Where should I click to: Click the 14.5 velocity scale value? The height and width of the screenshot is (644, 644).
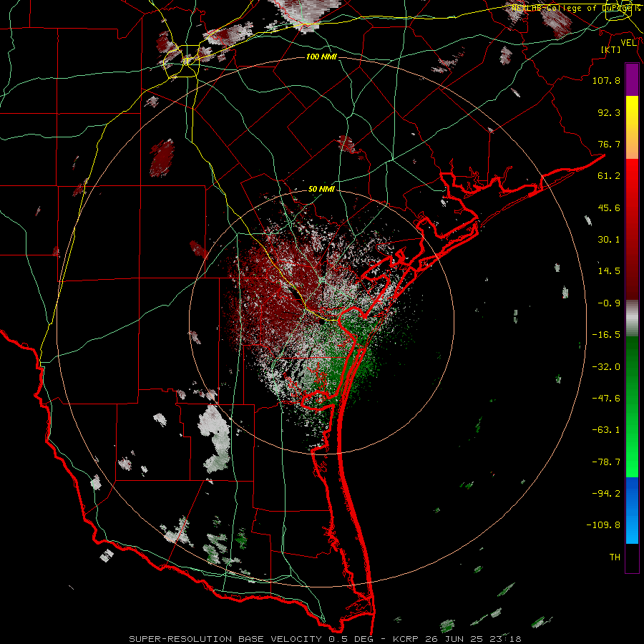[x=609, y=271]
